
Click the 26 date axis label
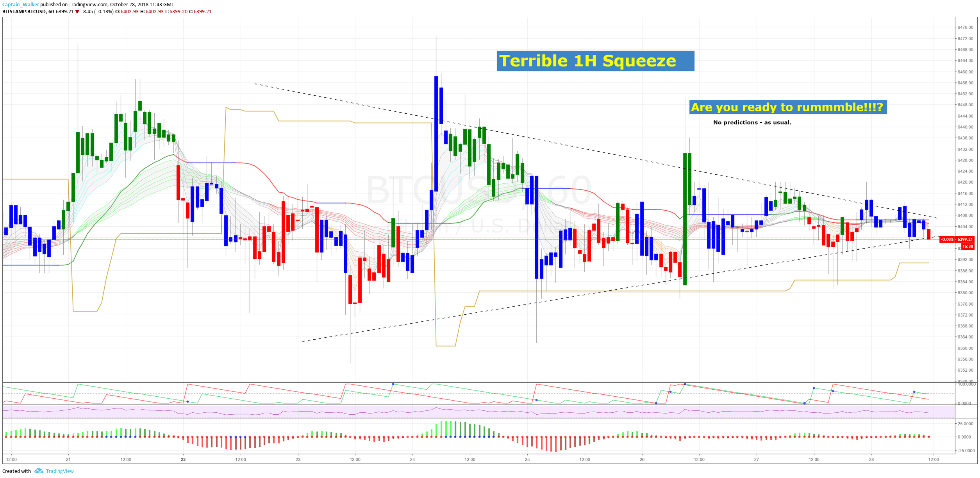point(642,460)
